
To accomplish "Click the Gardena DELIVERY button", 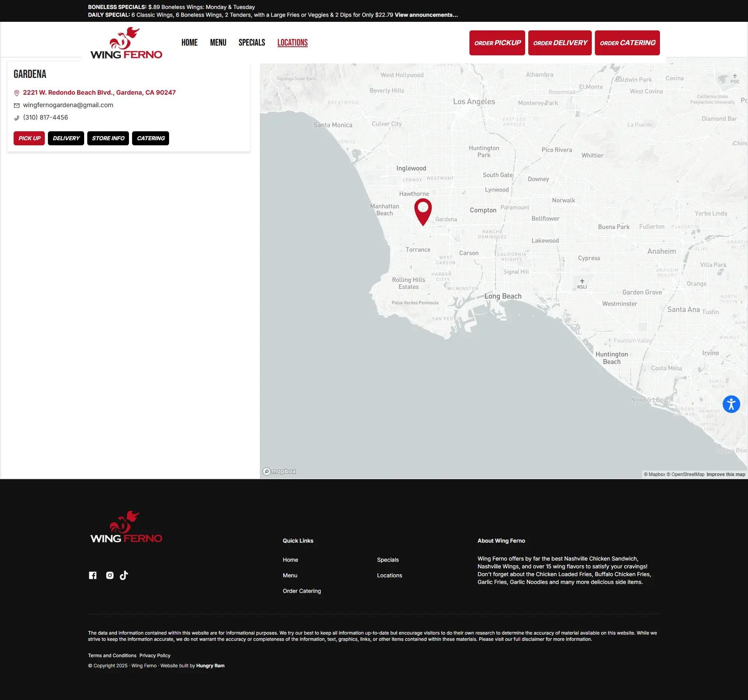I will click(x=66, y=138).
